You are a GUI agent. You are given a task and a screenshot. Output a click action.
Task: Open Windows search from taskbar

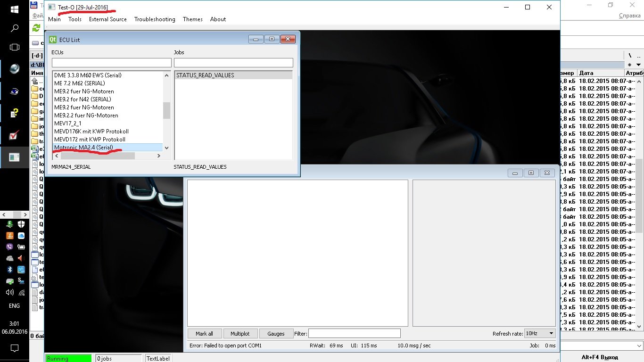coord(14,28)
